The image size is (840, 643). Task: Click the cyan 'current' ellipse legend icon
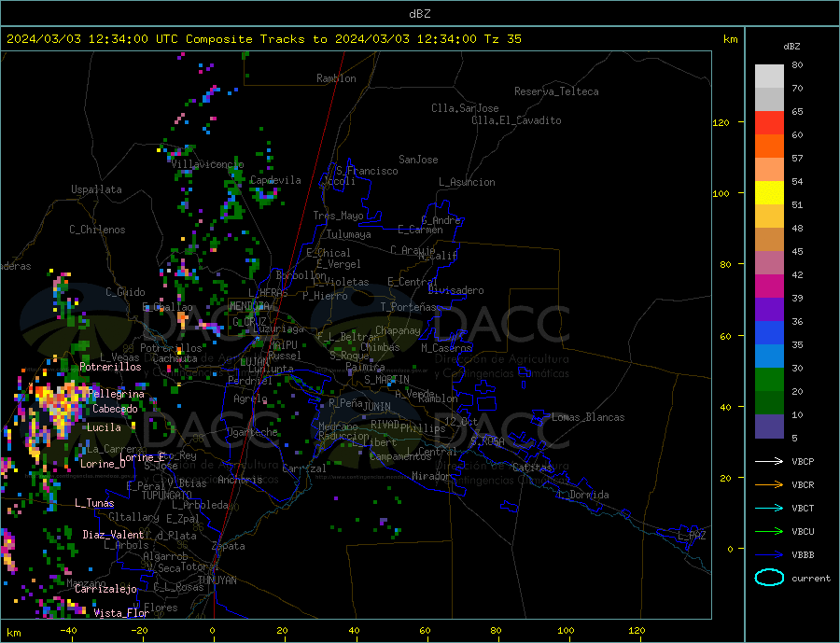point(769,578)
